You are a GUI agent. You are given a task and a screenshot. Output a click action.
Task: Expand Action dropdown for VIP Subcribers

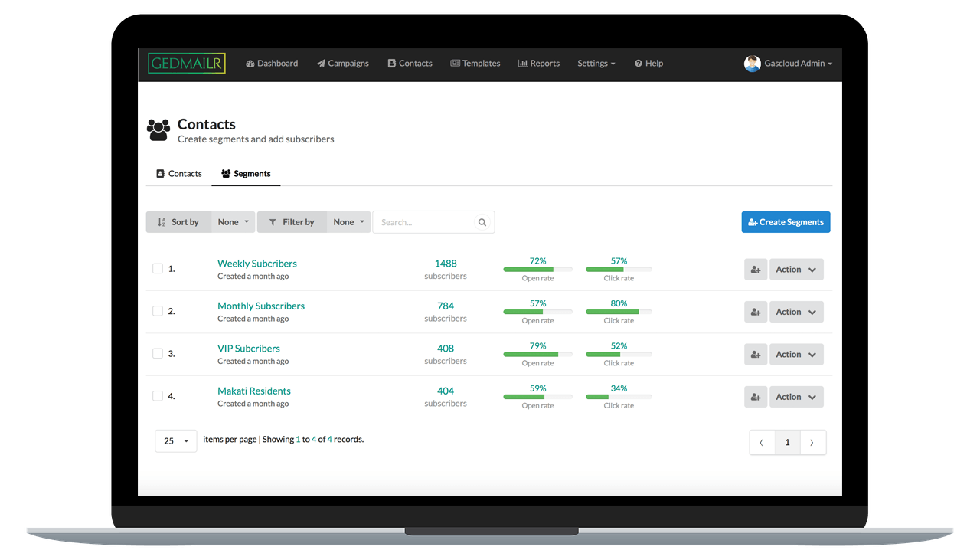796,354
